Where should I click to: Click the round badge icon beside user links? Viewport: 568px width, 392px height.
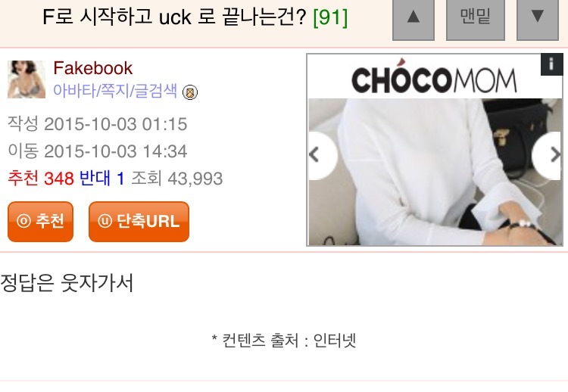click(190, 92)
